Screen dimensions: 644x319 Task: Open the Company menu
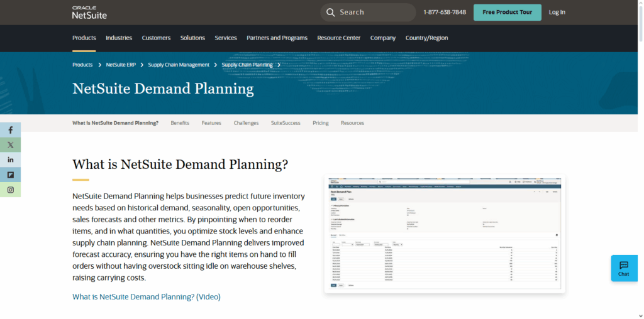[x=383, y=38]
